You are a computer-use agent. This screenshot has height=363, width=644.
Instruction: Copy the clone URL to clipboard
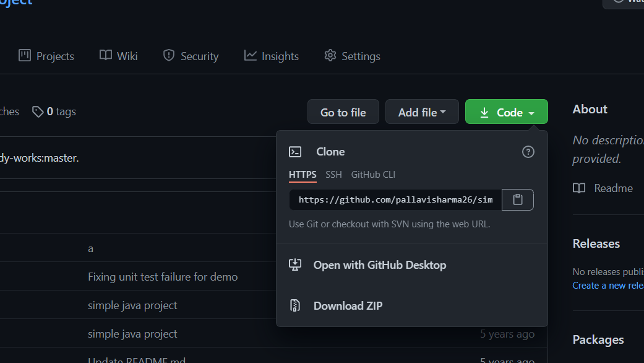[518, 200]
